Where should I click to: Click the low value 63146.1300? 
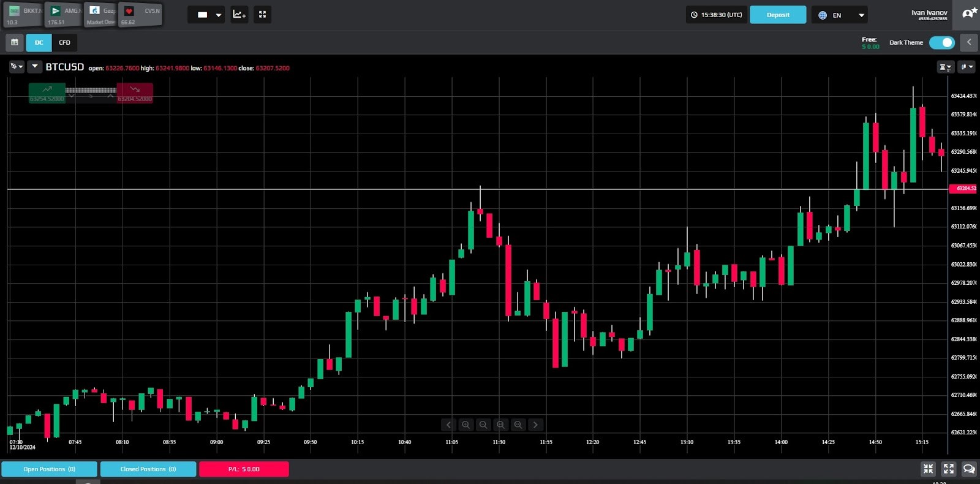(220, 68)
